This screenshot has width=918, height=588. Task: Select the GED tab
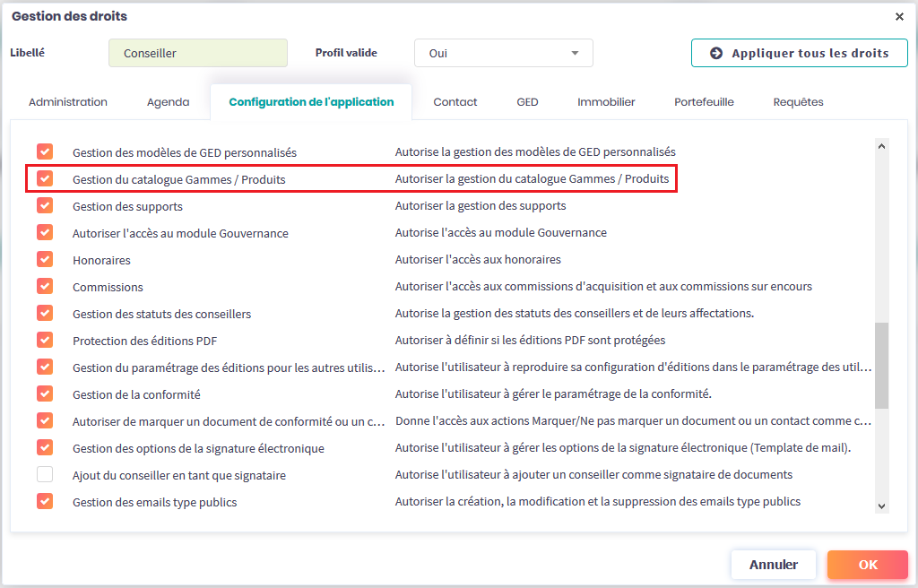click(x=527, y=102)
